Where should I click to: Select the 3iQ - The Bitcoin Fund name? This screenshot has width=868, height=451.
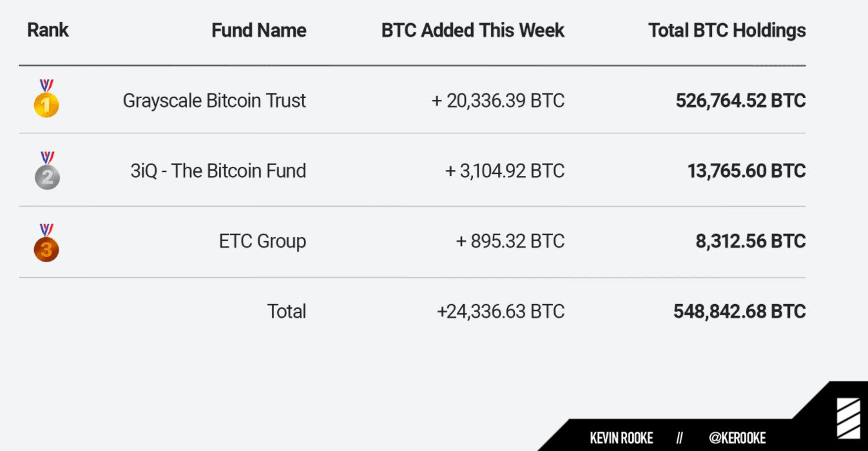(218, 171)
